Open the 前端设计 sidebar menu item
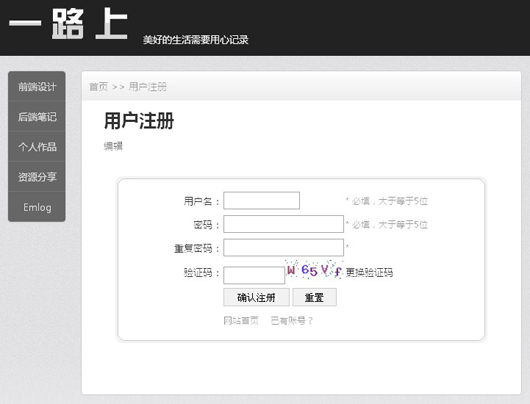Screen dimensions: 530x404 (37, 87)
